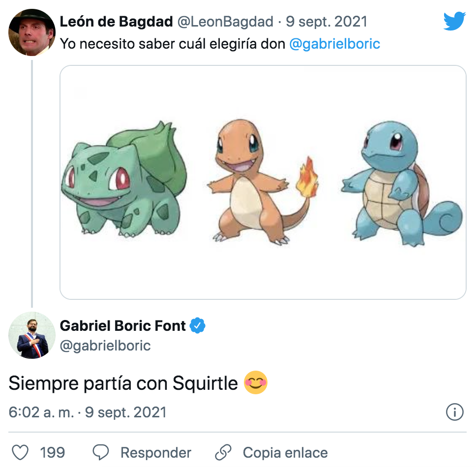The image size is (476, 467).
Task: Click the 199 likes count
Action: click(x=53, y=452)
